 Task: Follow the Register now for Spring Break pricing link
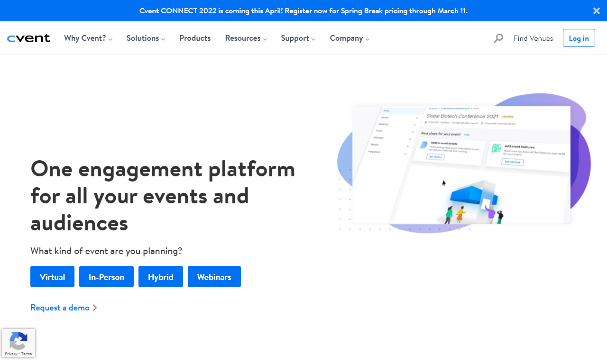pyautogui.click(x=376, y=11)
